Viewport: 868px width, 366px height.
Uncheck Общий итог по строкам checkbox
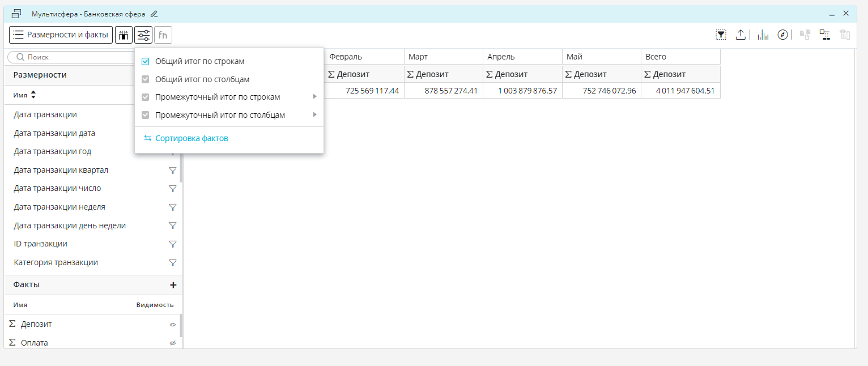click(x=146, y=61)
